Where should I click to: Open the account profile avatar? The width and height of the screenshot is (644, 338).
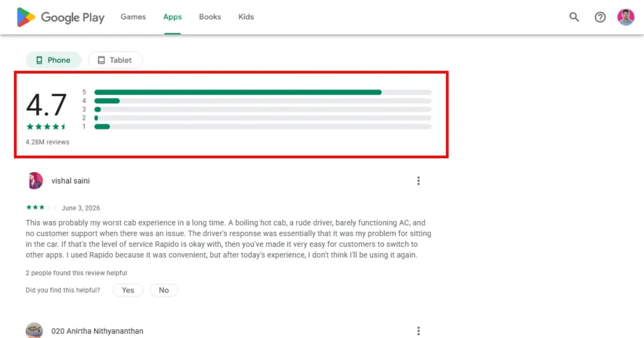coord(626,17)
